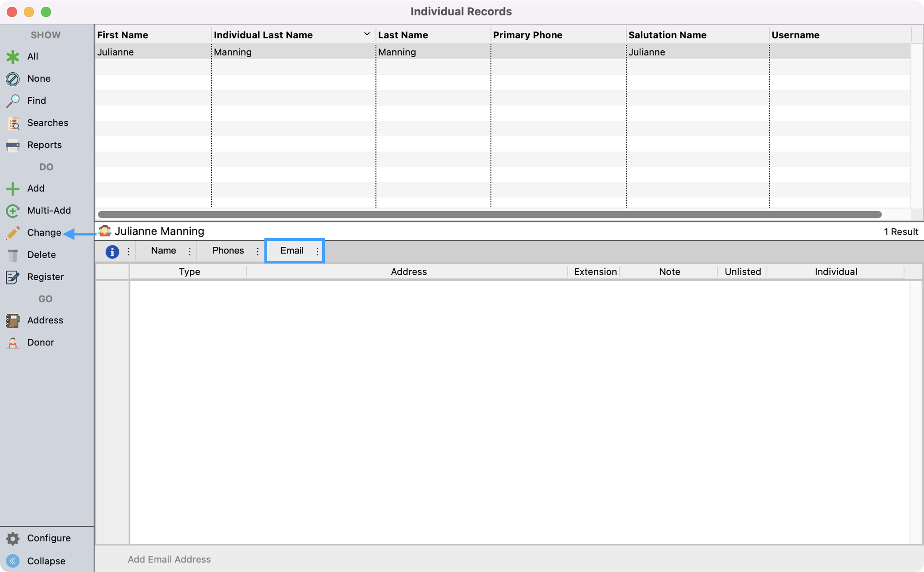Open Find with magnifying glass icon
Screen dimensions: 924x572
13,101
